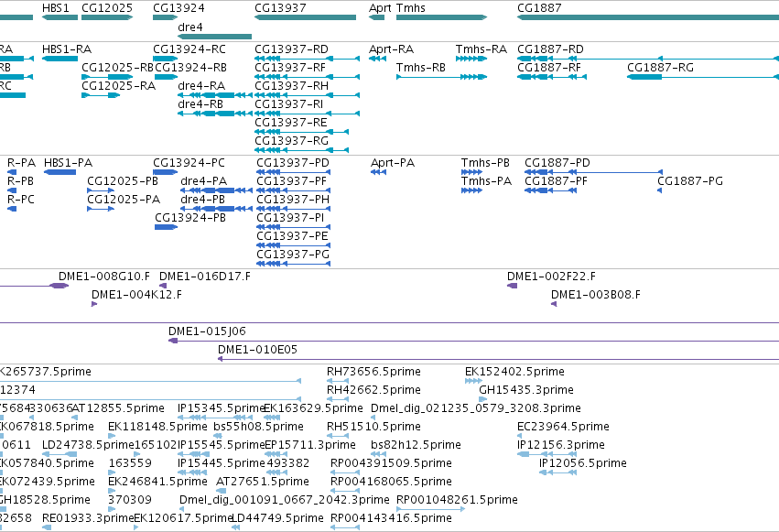Click the CG13937 gene label
The image size is (779, 532).
click(x=280, y=8)
